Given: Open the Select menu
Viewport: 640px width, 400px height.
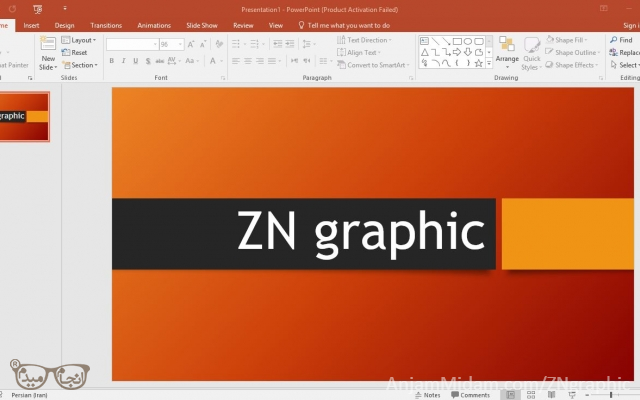Looking at the screenshot, I should (624, 65).
